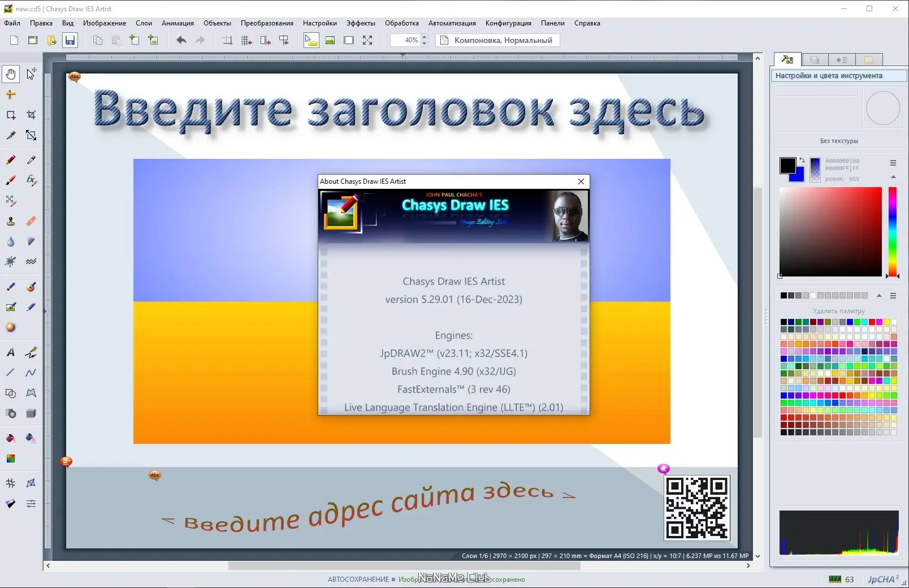Open the Файл menu
909x588 pixels.
pyautogui.click(x=12, y=23)
